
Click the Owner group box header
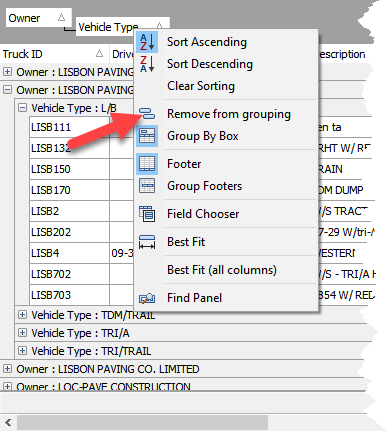tap(38, 18)
